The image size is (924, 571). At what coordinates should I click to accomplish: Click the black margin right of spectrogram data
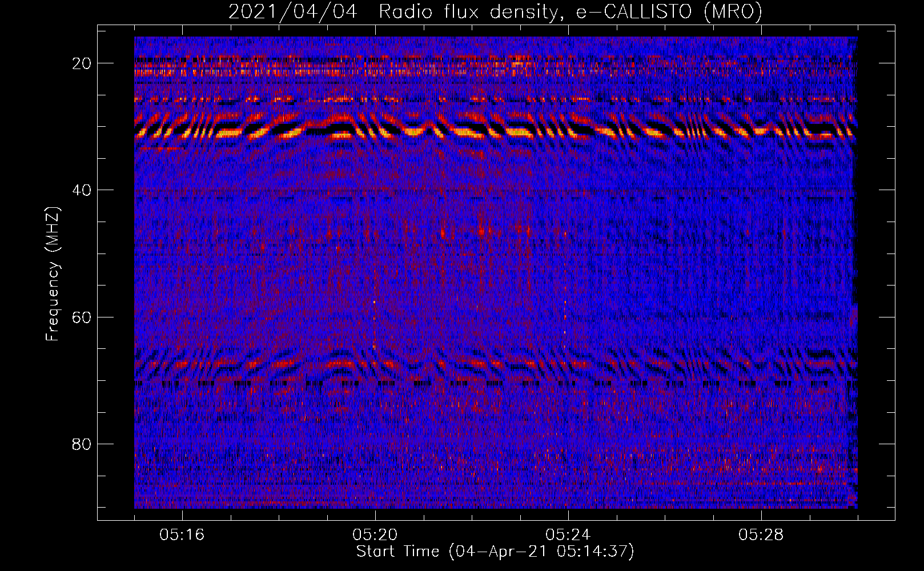(x=875, y=272)
